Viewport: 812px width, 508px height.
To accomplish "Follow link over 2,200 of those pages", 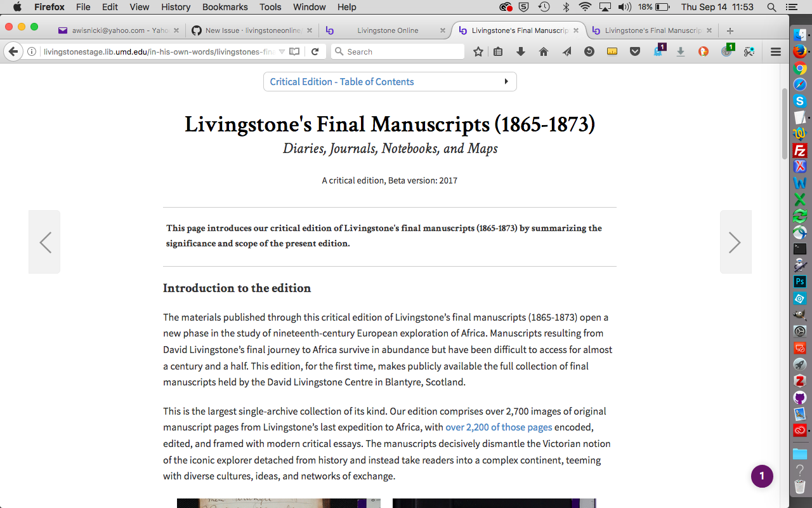I will pyautogui.click(x=499, y=427).
